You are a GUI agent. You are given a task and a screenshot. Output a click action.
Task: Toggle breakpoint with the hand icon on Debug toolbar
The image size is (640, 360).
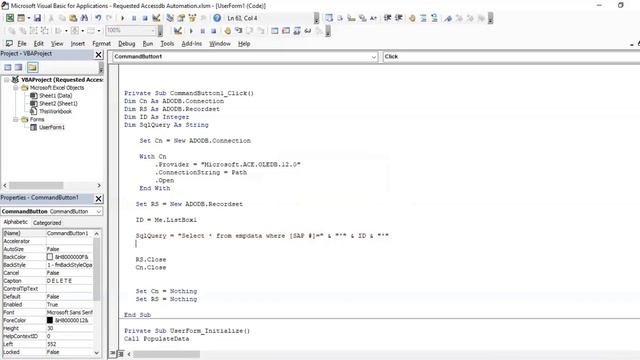(x=227, y=31)
